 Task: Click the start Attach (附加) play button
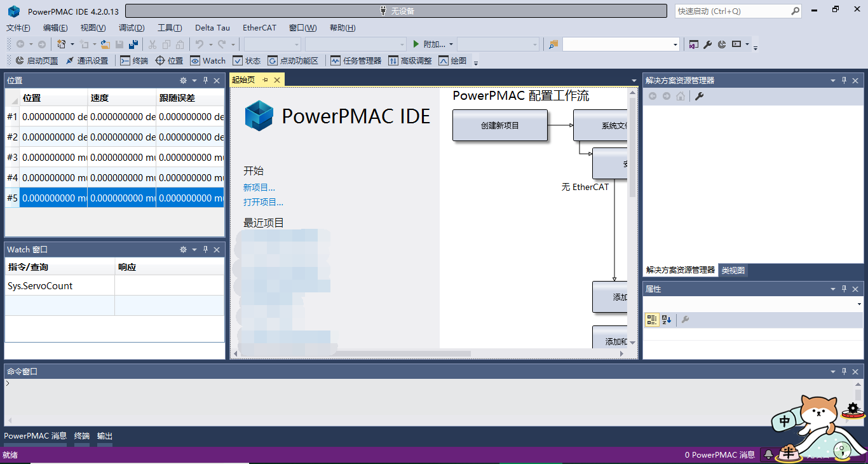[x=416, y=44]
